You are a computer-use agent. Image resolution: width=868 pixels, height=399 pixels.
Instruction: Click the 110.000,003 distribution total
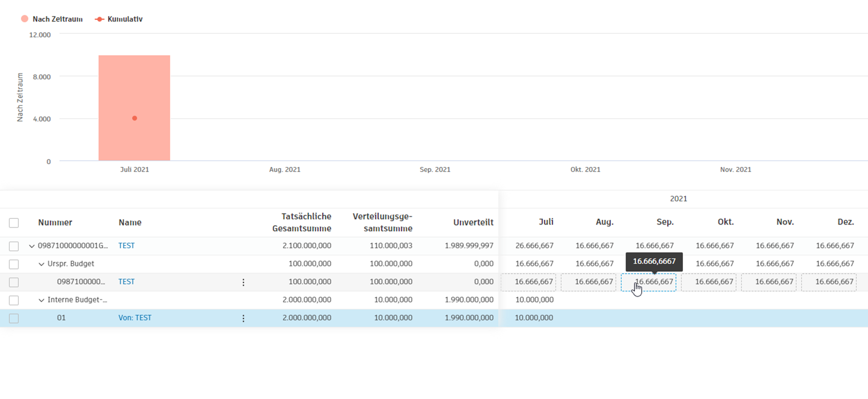[x=391, y=246]
